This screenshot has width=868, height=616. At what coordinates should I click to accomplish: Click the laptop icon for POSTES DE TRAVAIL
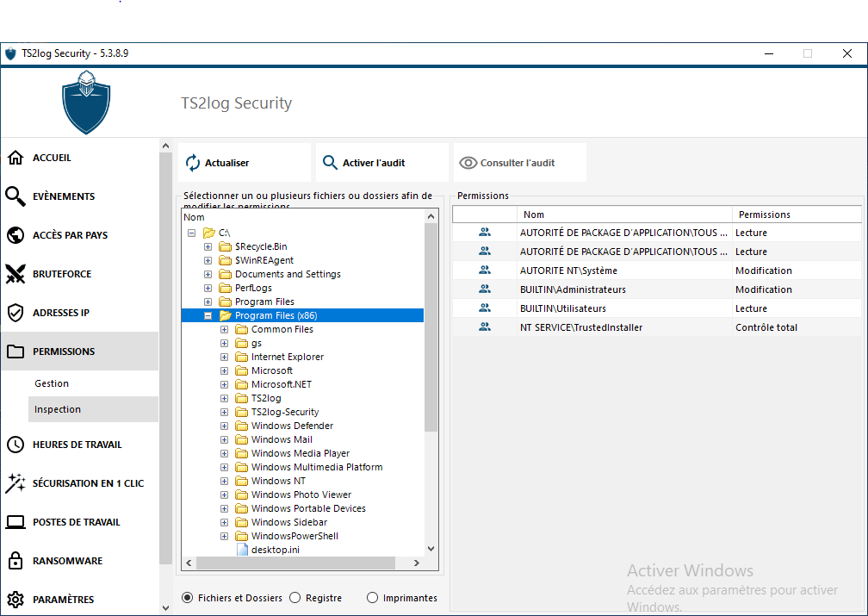15,522
